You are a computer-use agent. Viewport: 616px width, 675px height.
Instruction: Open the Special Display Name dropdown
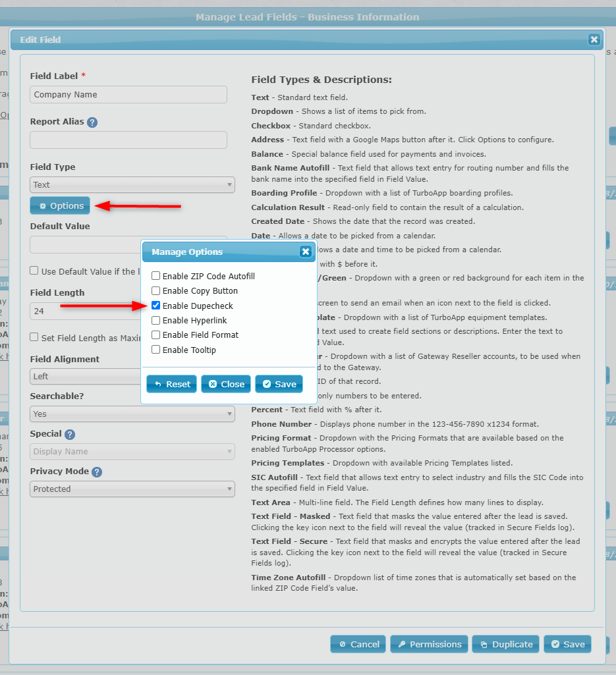(x=132, y=451)
